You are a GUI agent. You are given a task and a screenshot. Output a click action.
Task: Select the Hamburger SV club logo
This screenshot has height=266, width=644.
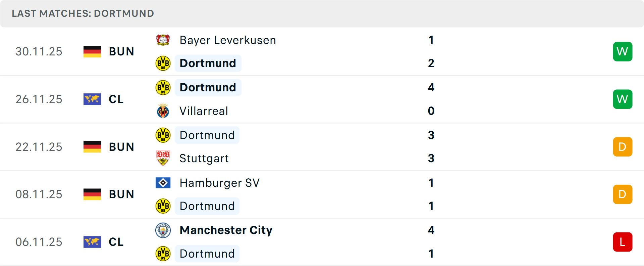point(163,183)
